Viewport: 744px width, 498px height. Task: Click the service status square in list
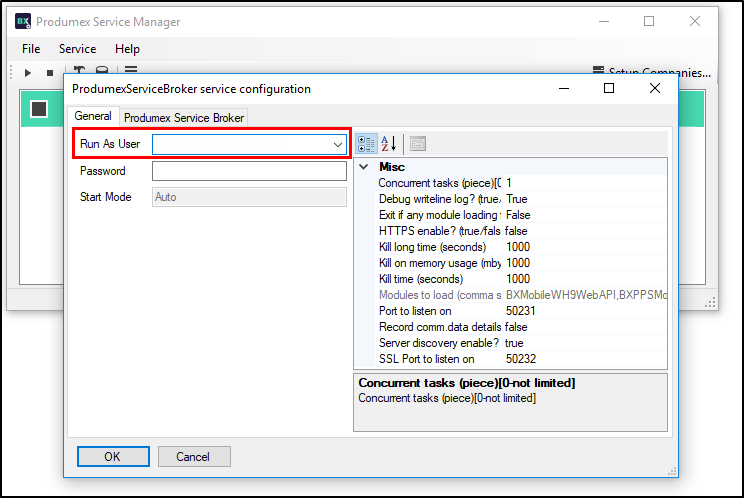tap(39, 108)
